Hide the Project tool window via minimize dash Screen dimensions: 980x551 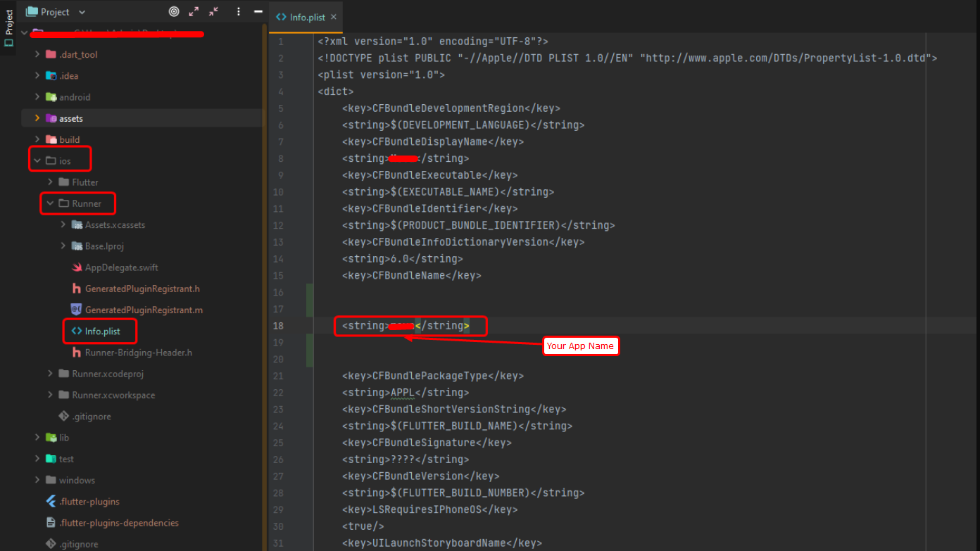click(258, 11)
